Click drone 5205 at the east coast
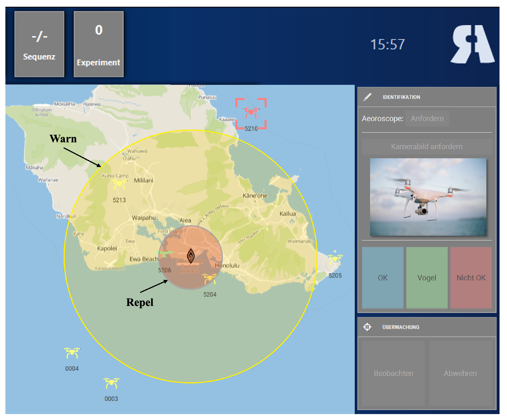507x420 pixels. click(335, 260)
